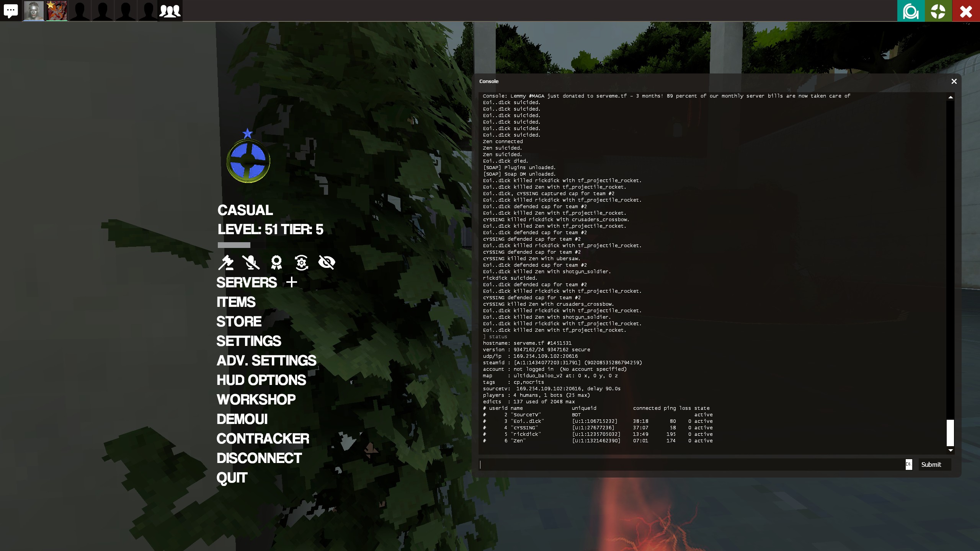
Task: Click the gear with refresh arrows icon
Action: 302,262
